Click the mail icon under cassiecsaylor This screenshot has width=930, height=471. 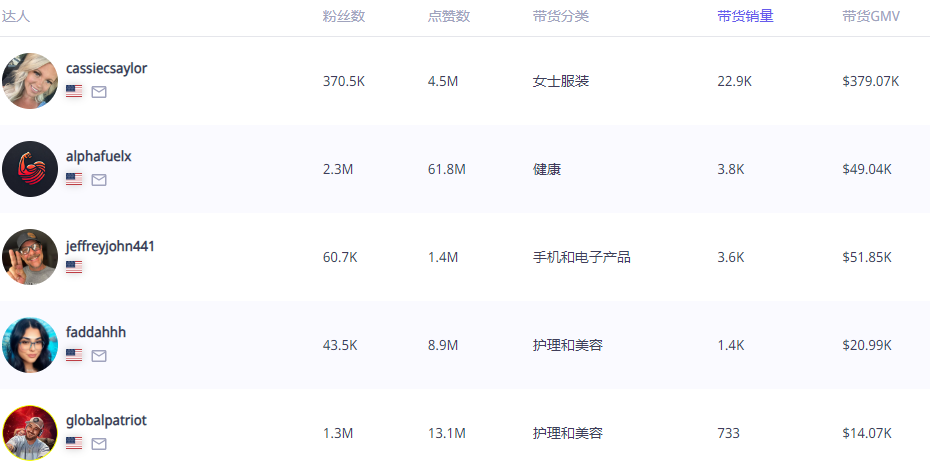[99, 92]
